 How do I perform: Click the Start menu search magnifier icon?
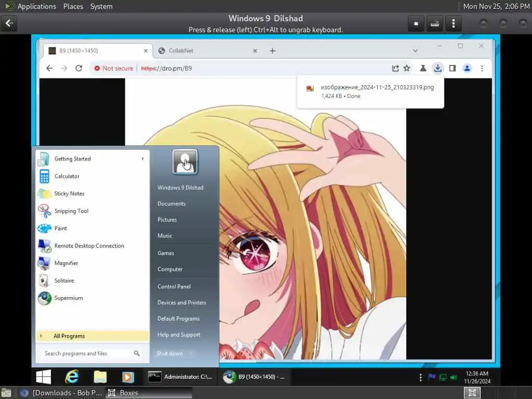pyautogui.click(x=137, y=353)
